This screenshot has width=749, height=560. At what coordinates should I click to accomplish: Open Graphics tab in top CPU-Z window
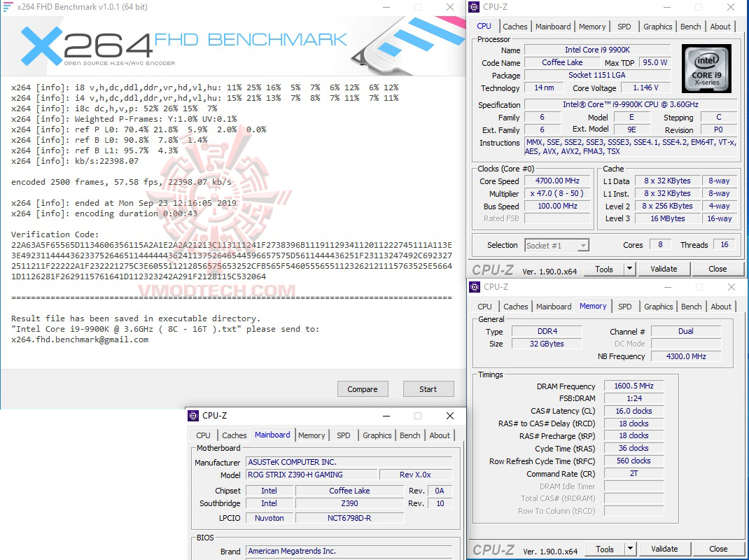[x=657, y=27]
